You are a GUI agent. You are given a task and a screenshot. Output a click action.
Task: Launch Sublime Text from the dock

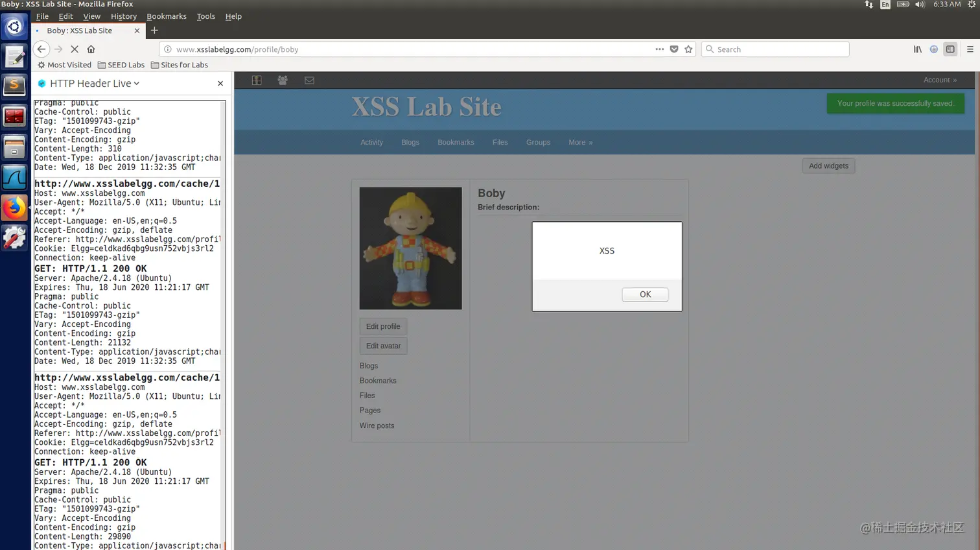tap(14, 86)
